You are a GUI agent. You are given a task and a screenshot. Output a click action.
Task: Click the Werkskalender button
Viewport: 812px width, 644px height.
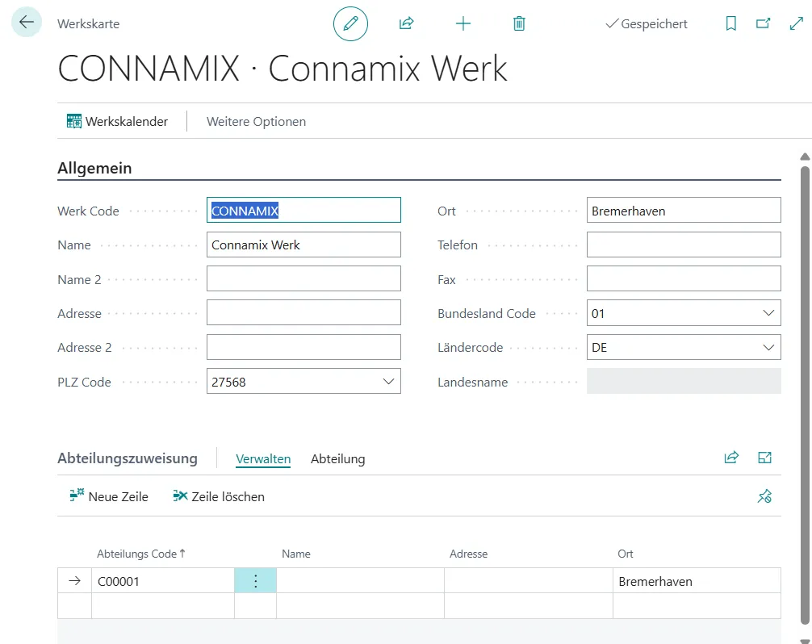point(117,122)
